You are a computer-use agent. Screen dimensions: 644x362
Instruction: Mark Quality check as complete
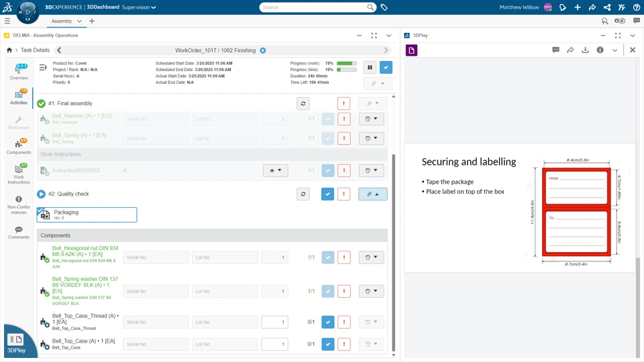[x=327, y=194]
